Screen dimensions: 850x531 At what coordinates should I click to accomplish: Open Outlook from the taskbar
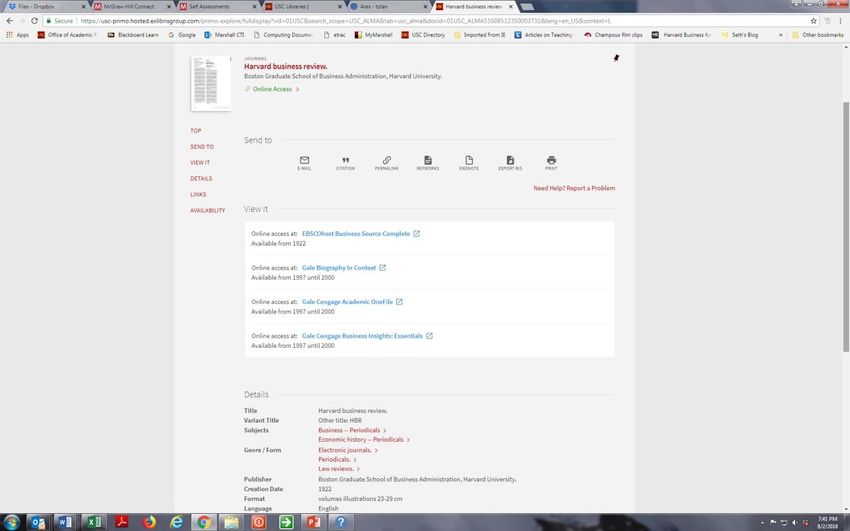pos(38,522)
